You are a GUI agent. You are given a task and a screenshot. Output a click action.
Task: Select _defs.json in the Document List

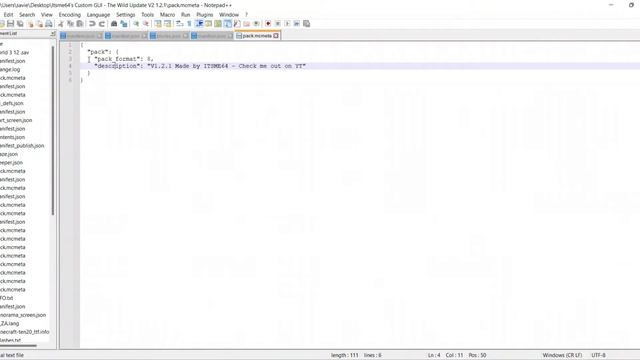click(x=12, y=103)
